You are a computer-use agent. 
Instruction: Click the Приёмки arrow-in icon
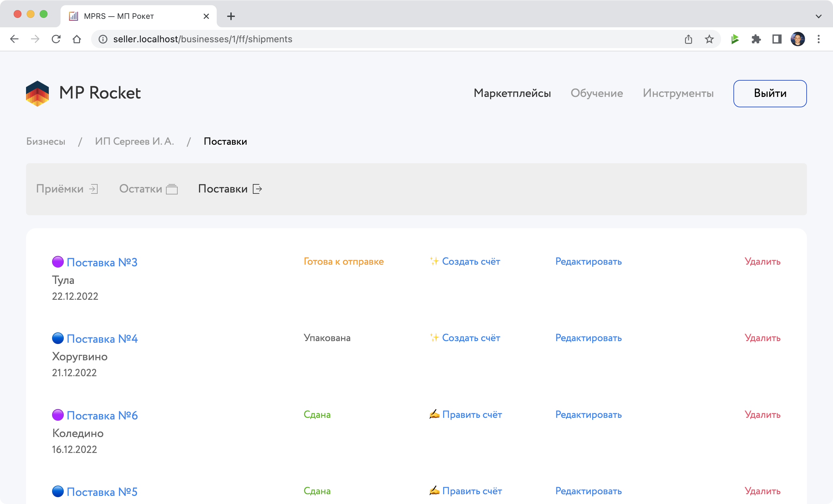94,189
